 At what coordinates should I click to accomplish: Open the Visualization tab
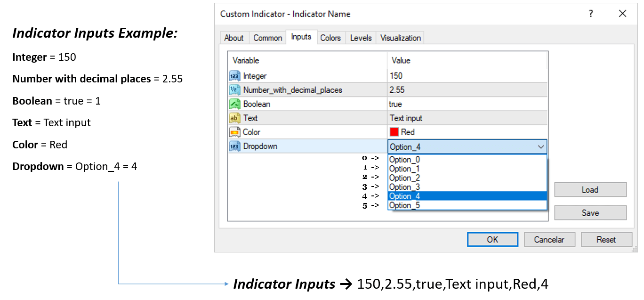402,37
